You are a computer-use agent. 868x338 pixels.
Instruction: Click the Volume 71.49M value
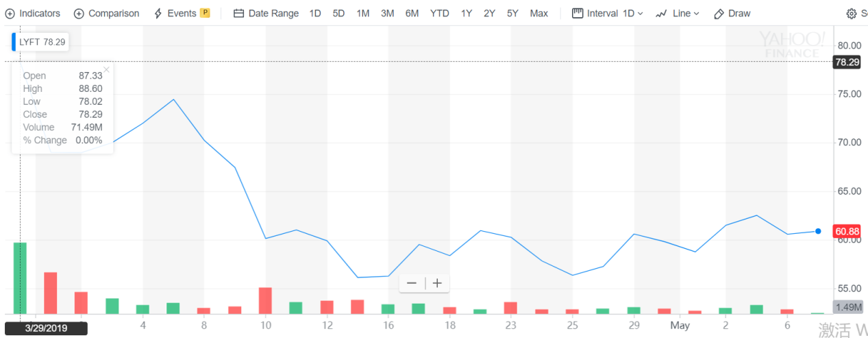88,128
